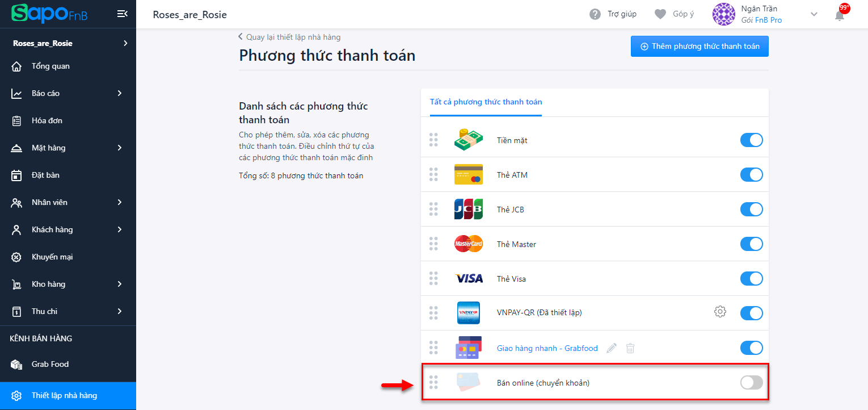The width and height of the screenshot is (868, 410).
Task: Open the account dropdown arrow
Action: [x=814, y=14]
